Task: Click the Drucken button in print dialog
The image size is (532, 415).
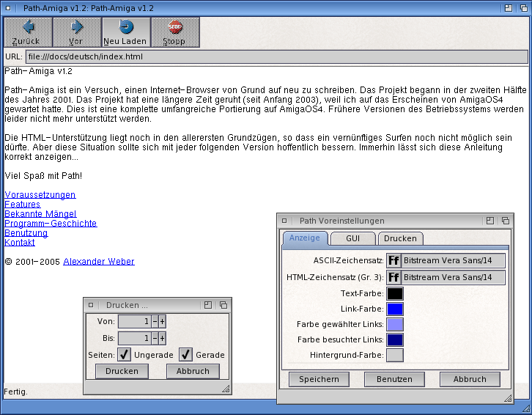Action: pyautogui.click(x=122, y=371)
